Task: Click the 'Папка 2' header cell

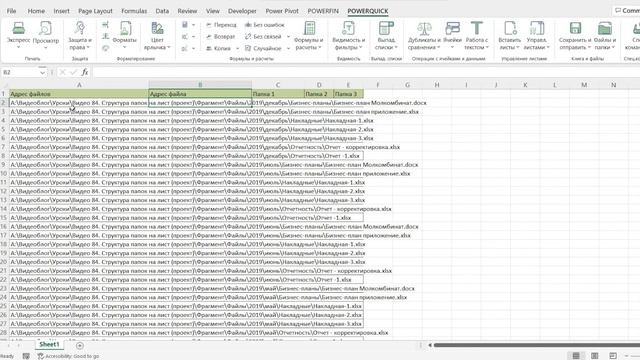Action: [319, 94]
